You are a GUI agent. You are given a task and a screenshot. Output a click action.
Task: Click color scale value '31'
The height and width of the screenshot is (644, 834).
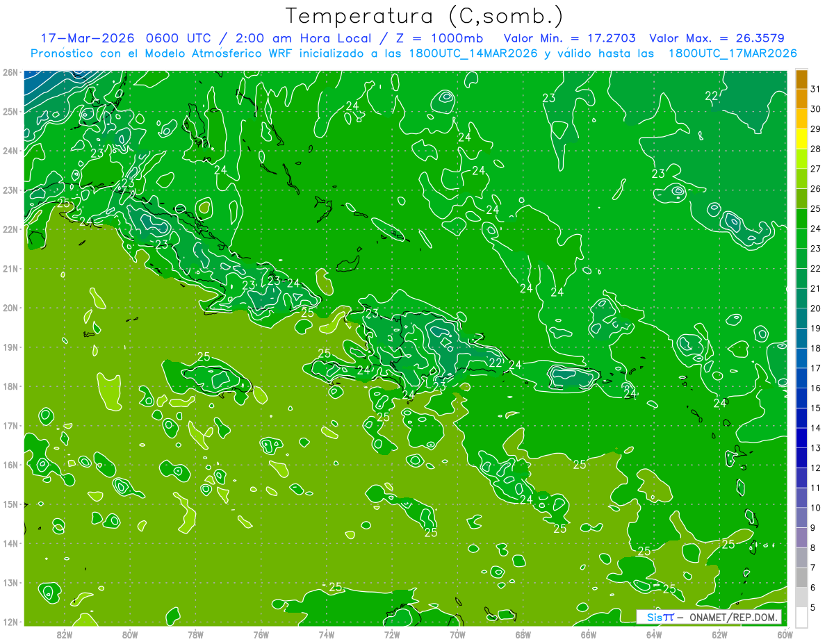[x=815, y=89]
